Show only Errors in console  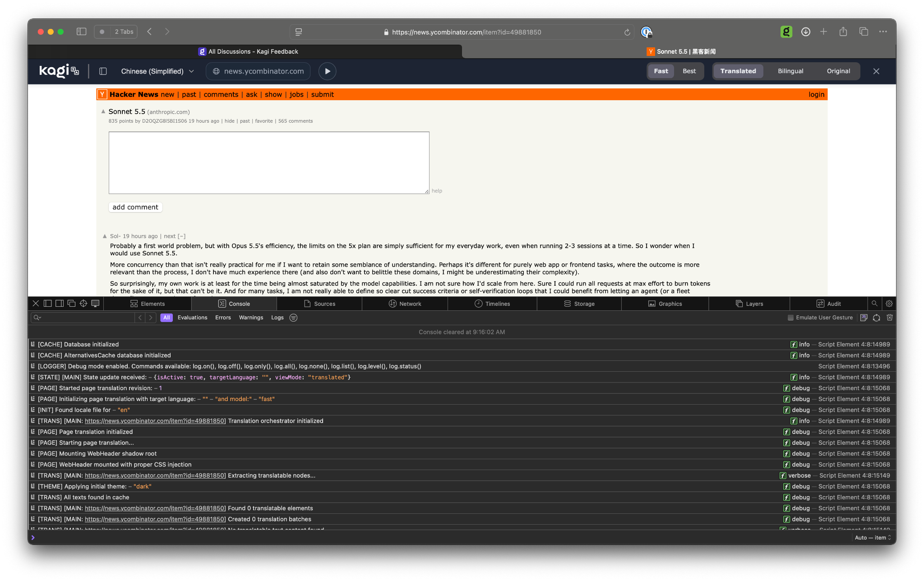click(x=223, y=318)
